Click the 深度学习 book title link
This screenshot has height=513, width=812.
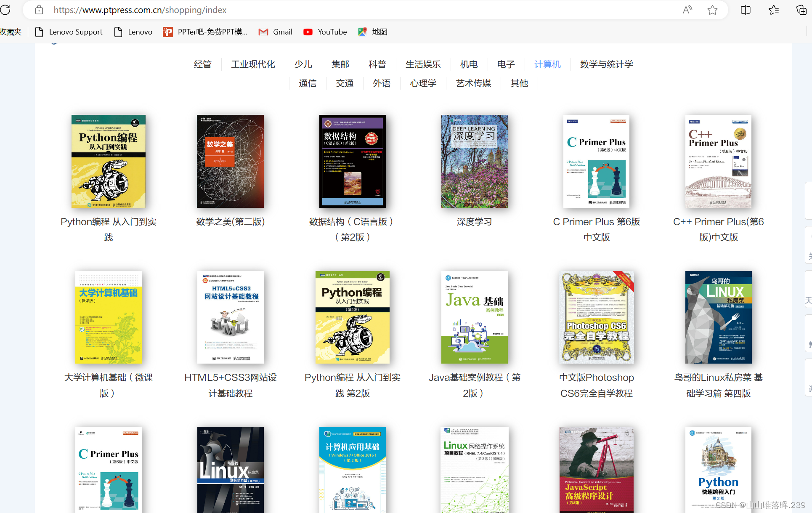pyautogui.click(x=474, y=222)
